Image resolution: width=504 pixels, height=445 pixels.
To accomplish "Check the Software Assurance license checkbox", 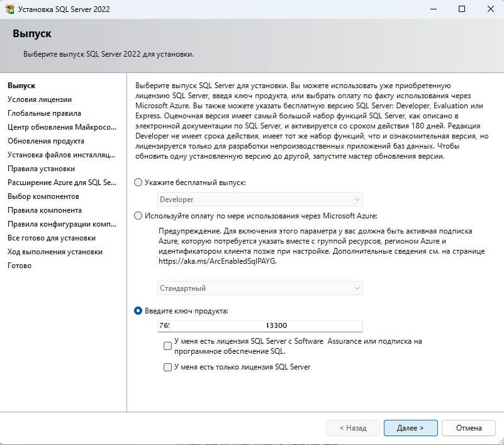I will 167,346.
